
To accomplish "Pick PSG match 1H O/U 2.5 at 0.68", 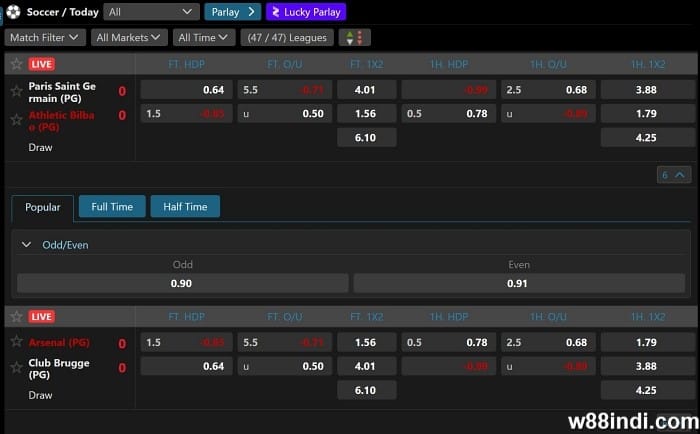I will (x=548, y=90).
